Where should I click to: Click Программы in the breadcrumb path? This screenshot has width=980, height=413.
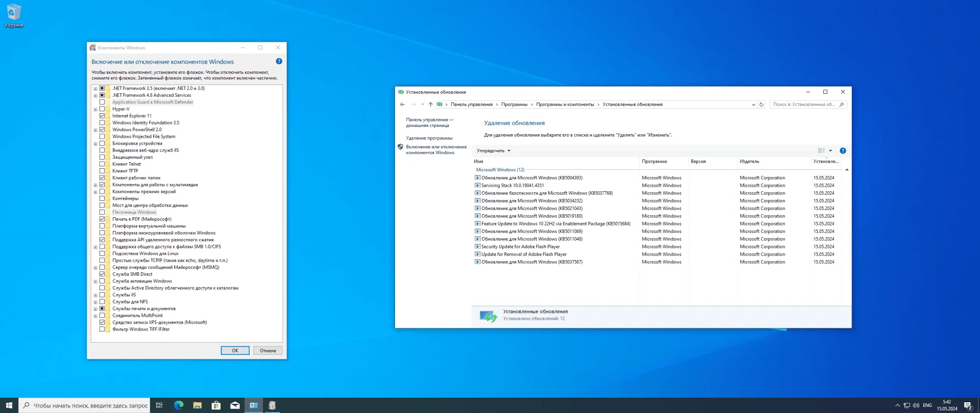(514, 105)
